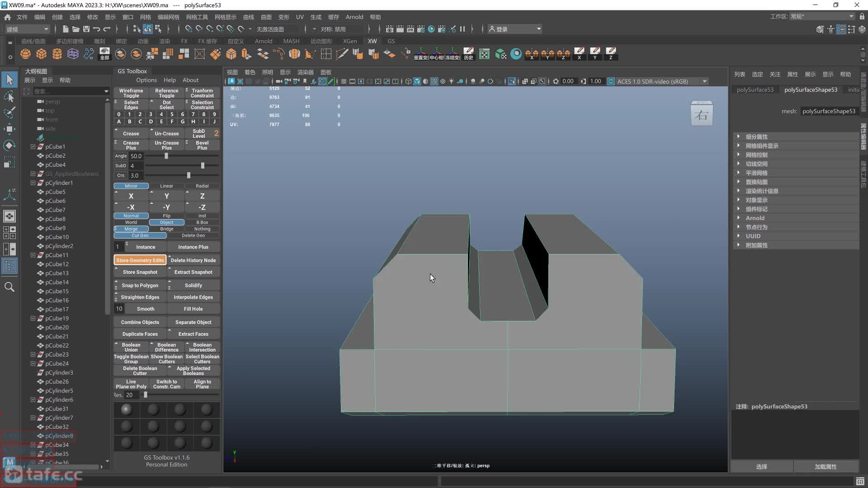Toggle the Linear mode button
This screenshot has height=488, width=868.
[166, 186]
